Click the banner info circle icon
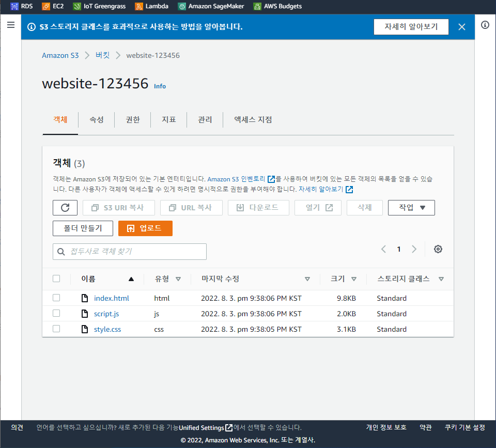 tap(32, 27)
